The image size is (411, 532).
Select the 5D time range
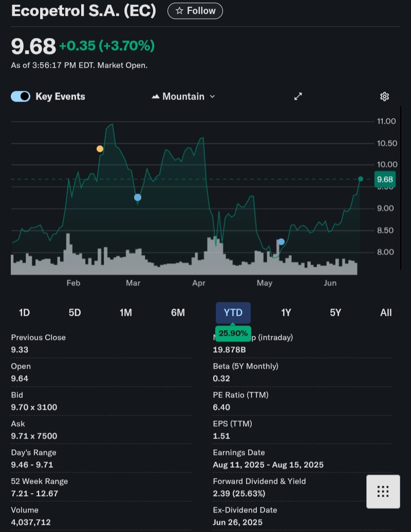point(75,313)
